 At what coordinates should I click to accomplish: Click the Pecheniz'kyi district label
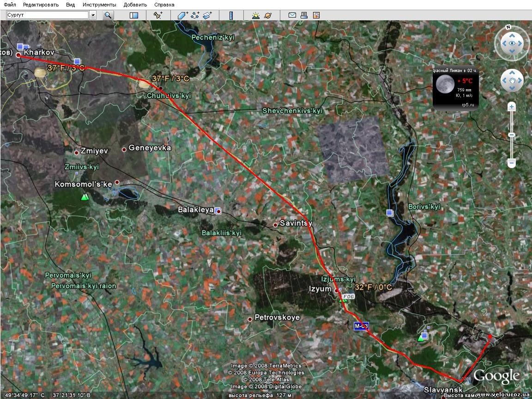213,38
